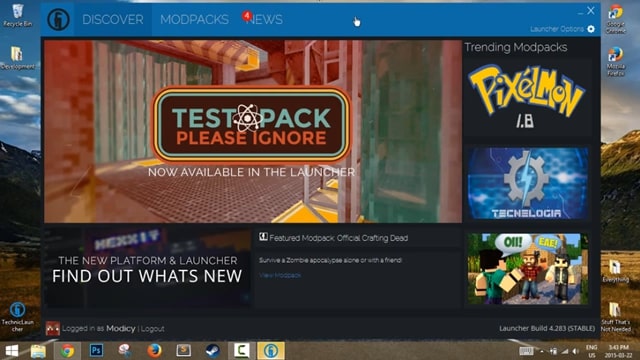Click the Modicy username text
The width and height of the screenshot is (640, 360).
(120, 328)
